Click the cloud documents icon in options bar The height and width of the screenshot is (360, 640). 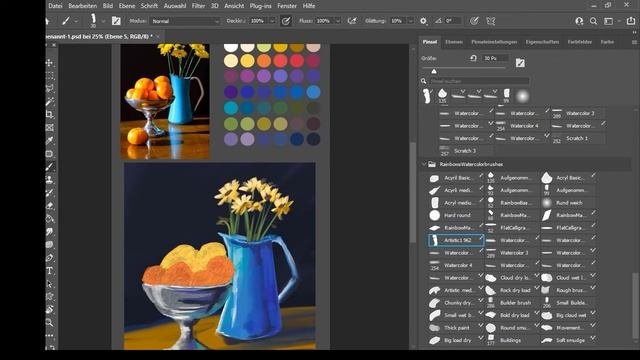click(579, 21)
